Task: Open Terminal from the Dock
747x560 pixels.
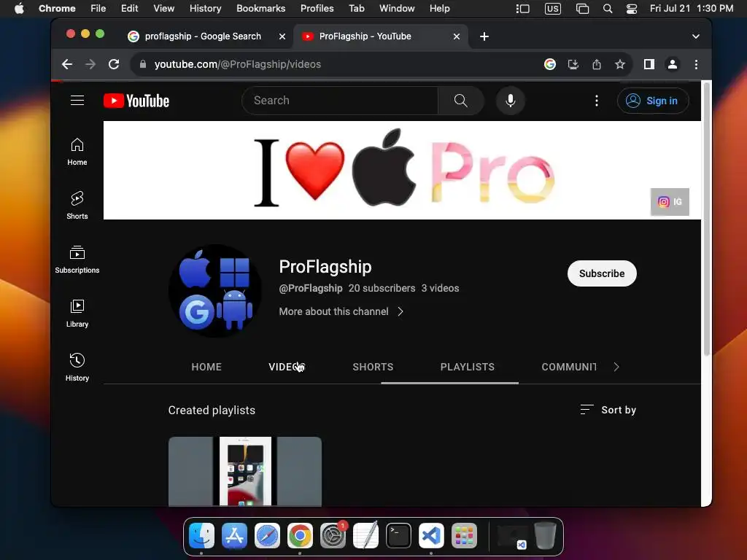Action: 398,536
